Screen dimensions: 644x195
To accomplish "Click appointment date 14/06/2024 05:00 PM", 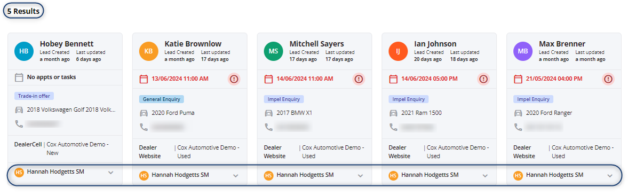I will (430, 79).
